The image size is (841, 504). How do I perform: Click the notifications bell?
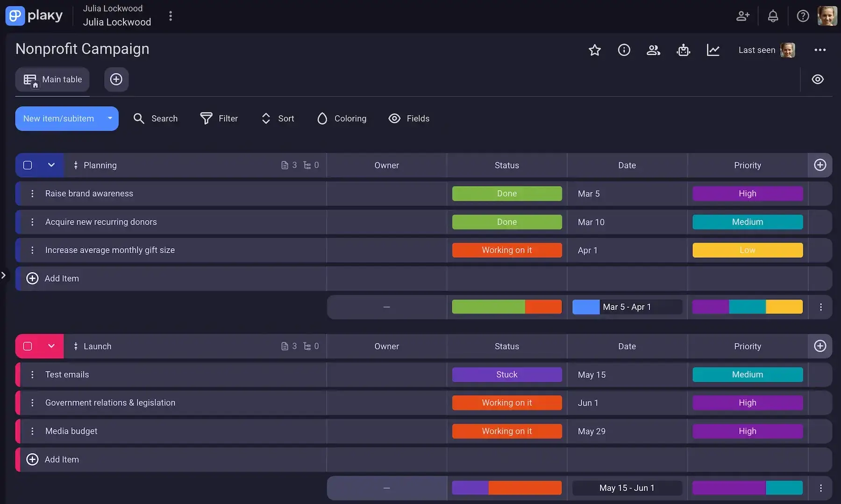point(773,16)
